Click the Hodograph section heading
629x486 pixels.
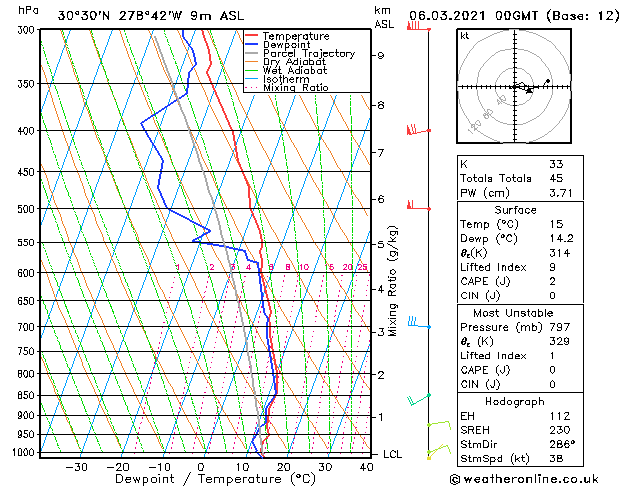point(515,401)
